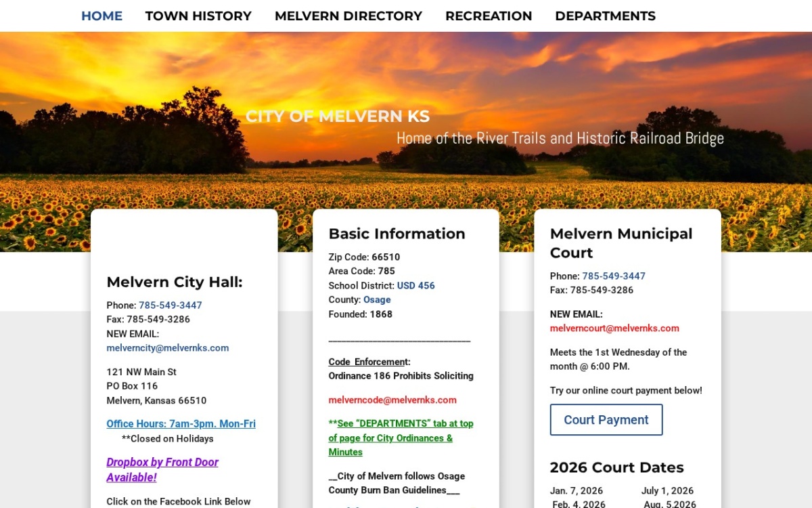Click the Municipal Court fax number text
This screenshot has width=812, height=508.
tap(591, 291)
